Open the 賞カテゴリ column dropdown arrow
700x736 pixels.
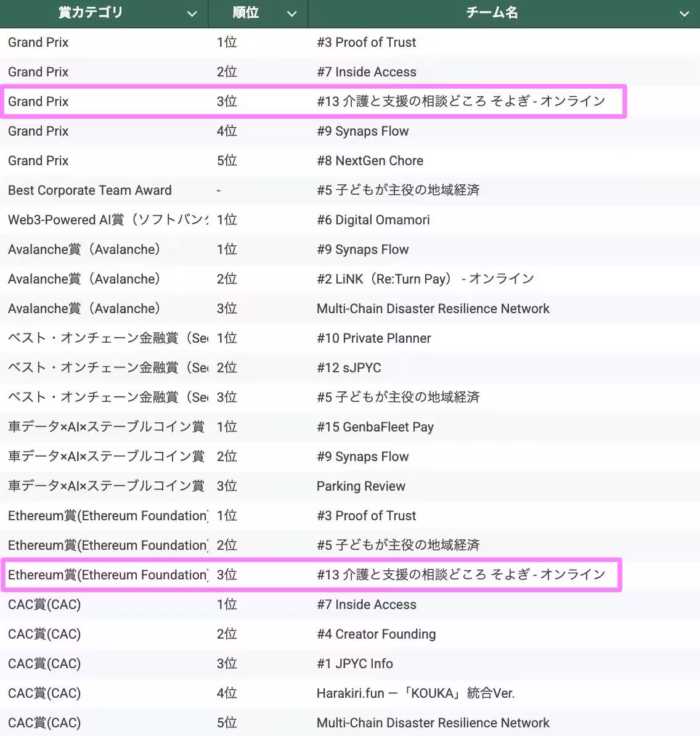click(192, 14)
